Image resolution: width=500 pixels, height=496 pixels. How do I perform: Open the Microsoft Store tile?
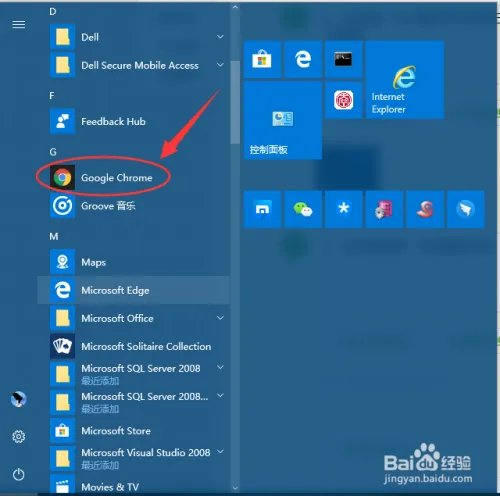pos(262,59)
